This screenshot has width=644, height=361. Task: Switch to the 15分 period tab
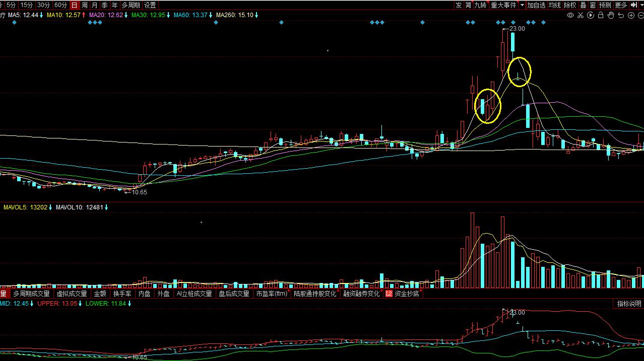pos(27,5)
